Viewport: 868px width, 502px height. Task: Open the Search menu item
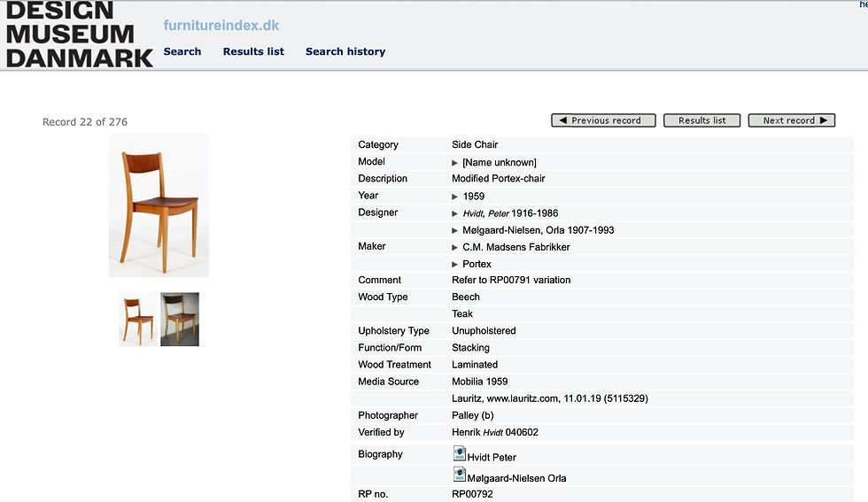[x=182, y=51]
